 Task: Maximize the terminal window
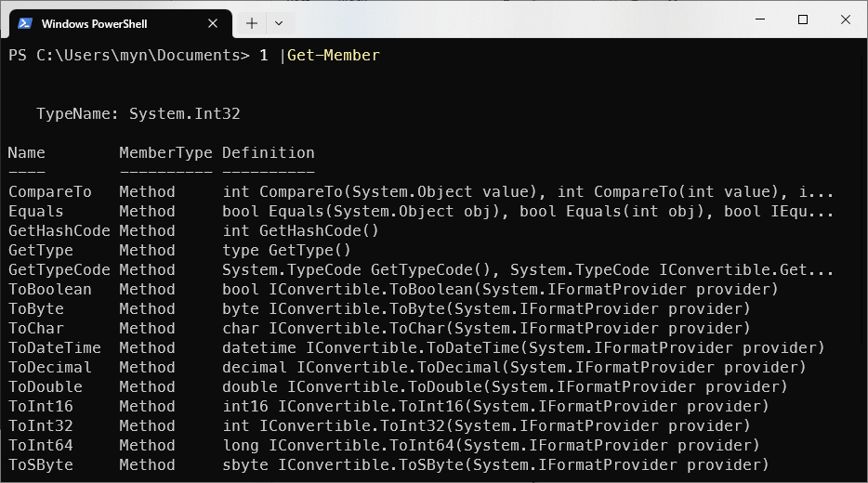(x=803, y=20)
